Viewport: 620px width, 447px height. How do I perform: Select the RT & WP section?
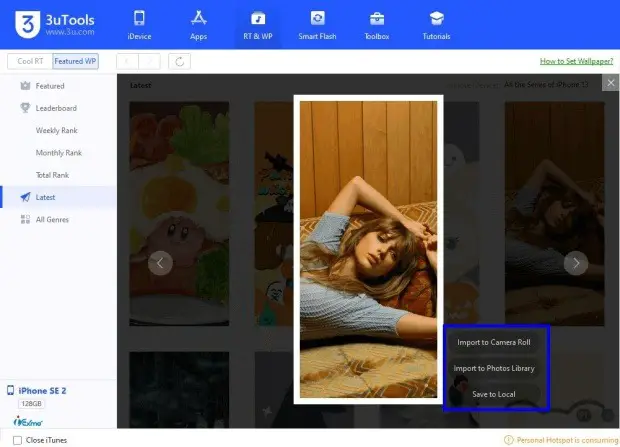click(x=258, y=25)
